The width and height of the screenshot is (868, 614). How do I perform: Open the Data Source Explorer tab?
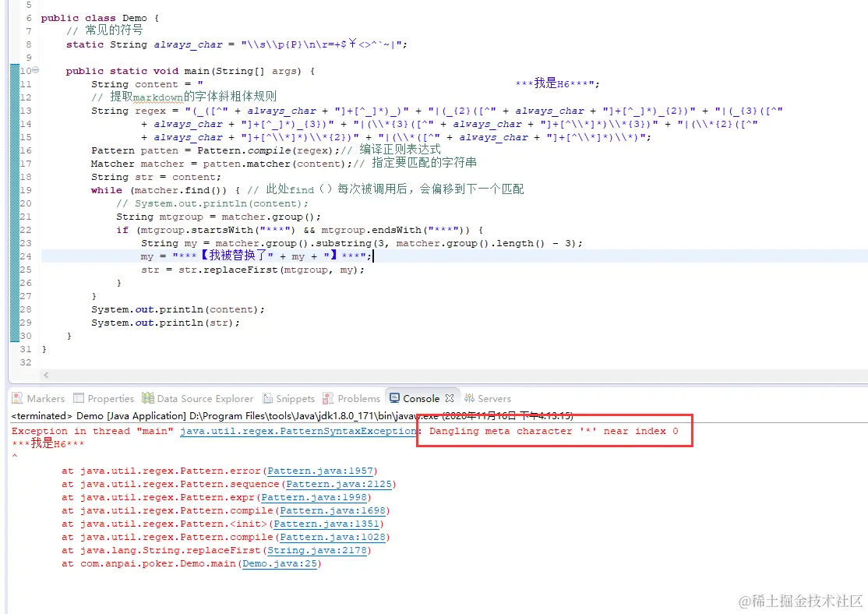(x=198, y=399)
